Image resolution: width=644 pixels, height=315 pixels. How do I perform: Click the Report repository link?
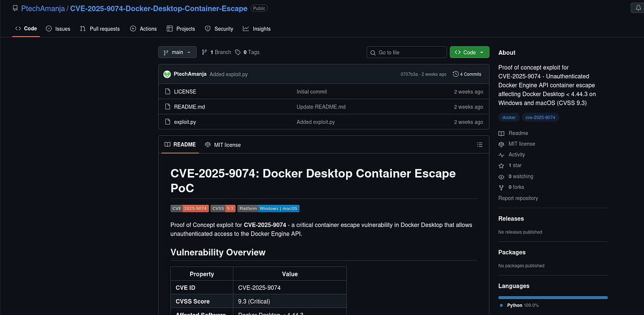(x=518, y=198)
